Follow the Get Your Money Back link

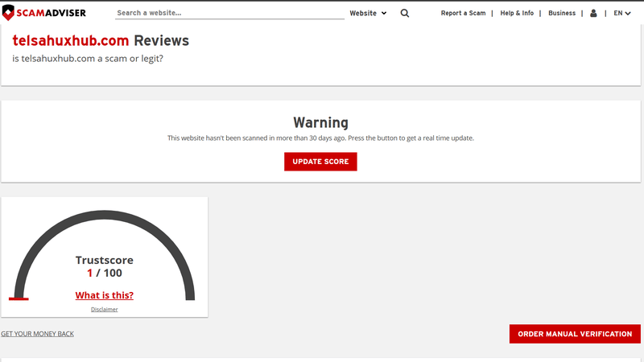click(x=37, y=334)
